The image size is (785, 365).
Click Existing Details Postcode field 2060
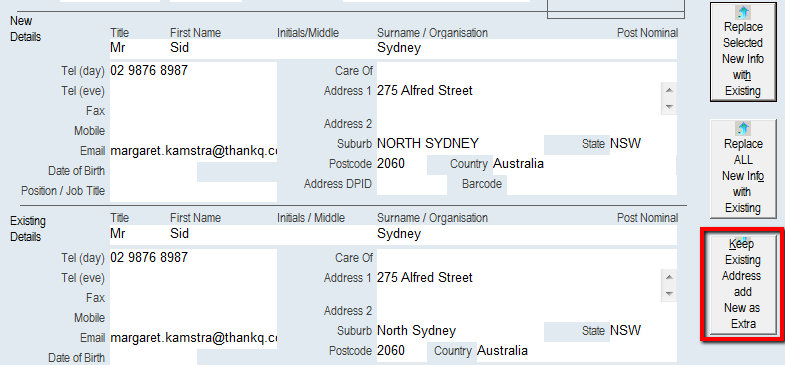[402, 351]
